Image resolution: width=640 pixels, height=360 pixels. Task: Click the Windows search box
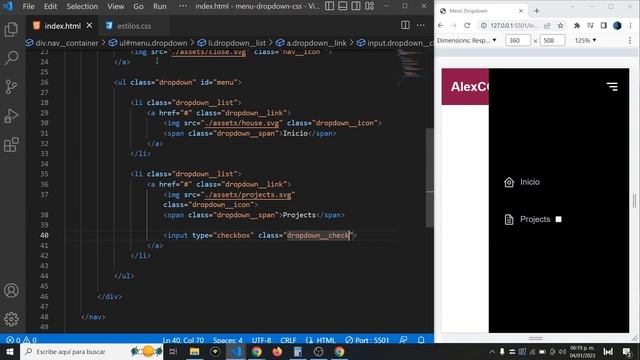pos(91,351)
